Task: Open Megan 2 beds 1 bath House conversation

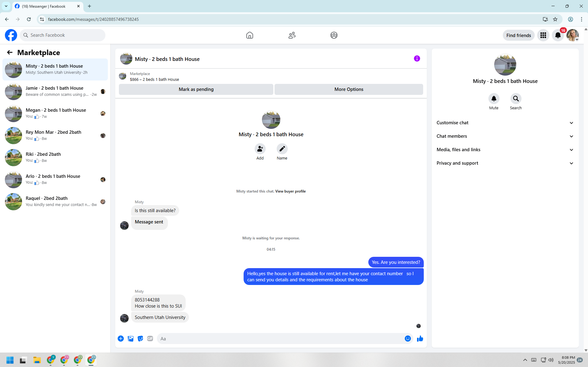Action: pyautogui.click(x=55, y=114)
